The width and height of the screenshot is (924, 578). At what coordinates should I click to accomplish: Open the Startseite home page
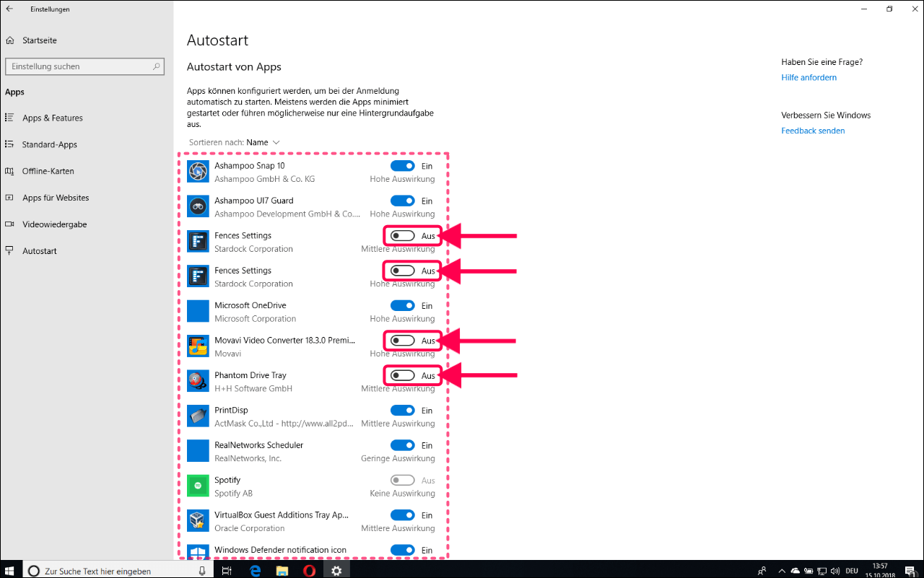point(39,40)
